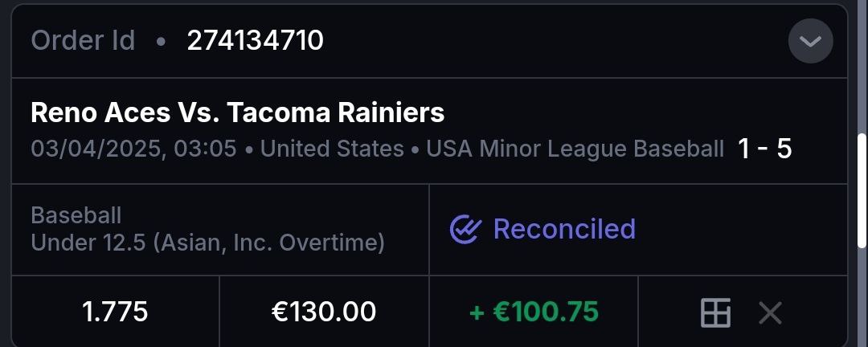Open USA Minor League Baseball league

pos(575,149)
